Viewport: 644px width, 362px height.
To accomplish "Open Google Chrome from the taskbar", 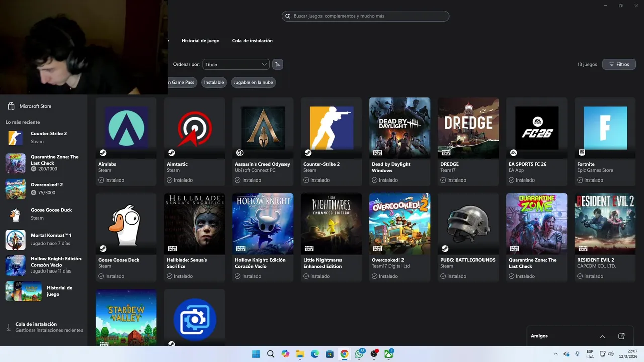I will [344, 354].
